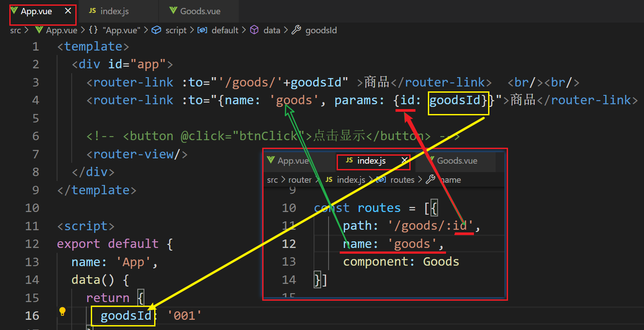Select the src breadcrumb in App.vue editor
Viewport: 644px width, 330px height.
(16, 30)
